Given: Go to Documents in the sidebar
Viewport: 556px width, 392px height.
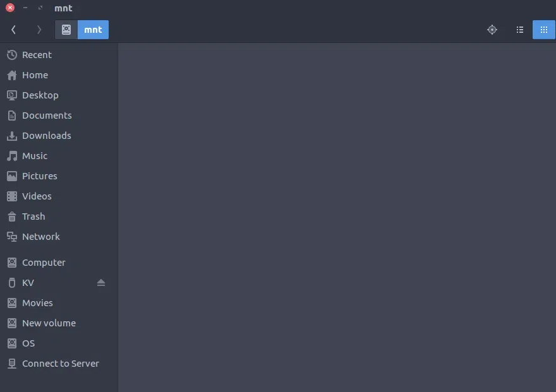Looking at the screenshot, I should 47,116.
